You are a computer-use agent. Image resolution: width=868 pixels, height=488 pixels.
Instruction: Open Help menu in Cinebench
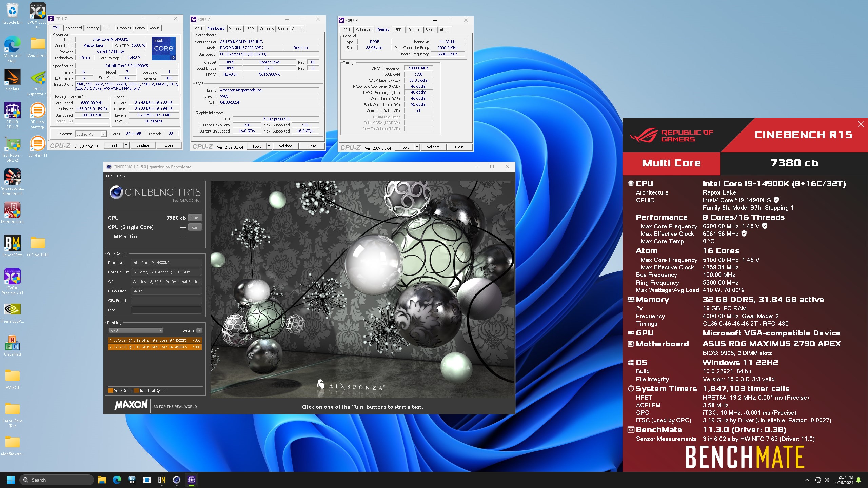pos(121,176)
